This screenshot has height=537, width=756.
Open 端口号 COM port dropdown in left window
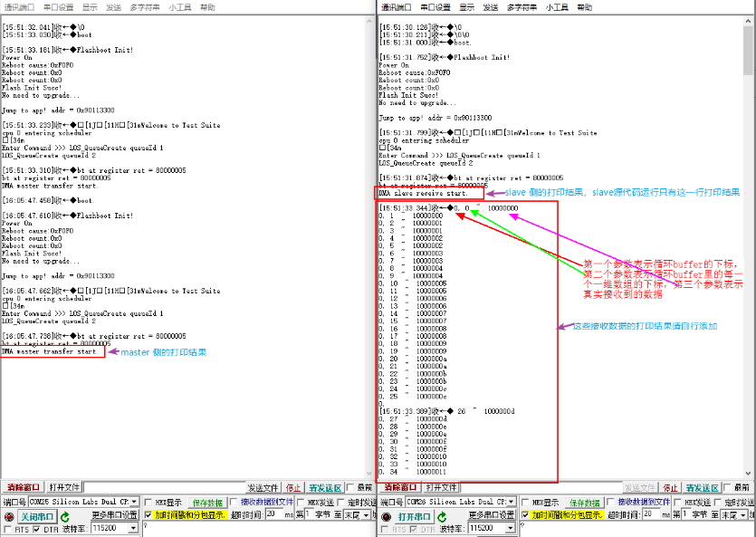(x=135, y=503)
